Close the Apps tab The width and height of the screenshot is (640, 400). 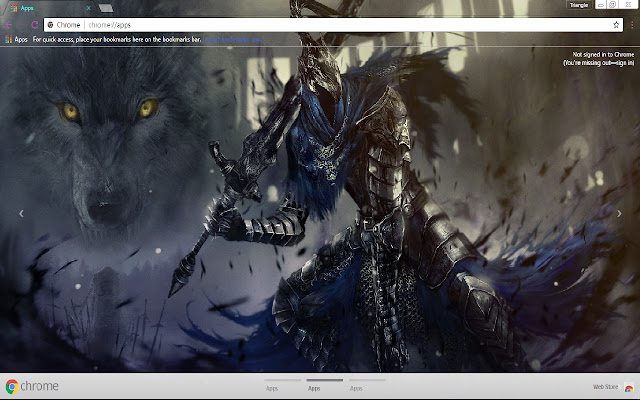(x=89, y=8)
